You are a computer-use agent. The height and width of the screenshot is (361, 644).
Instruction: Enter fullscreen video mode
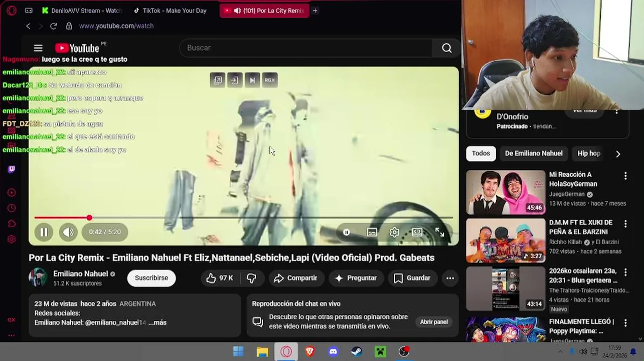(439, 232)
